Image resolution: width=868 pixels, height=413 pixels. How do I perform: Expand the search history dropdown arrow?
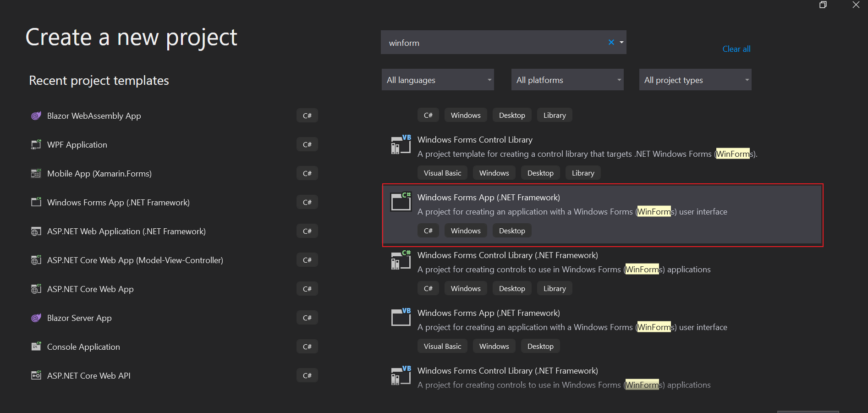click(621, 42)
